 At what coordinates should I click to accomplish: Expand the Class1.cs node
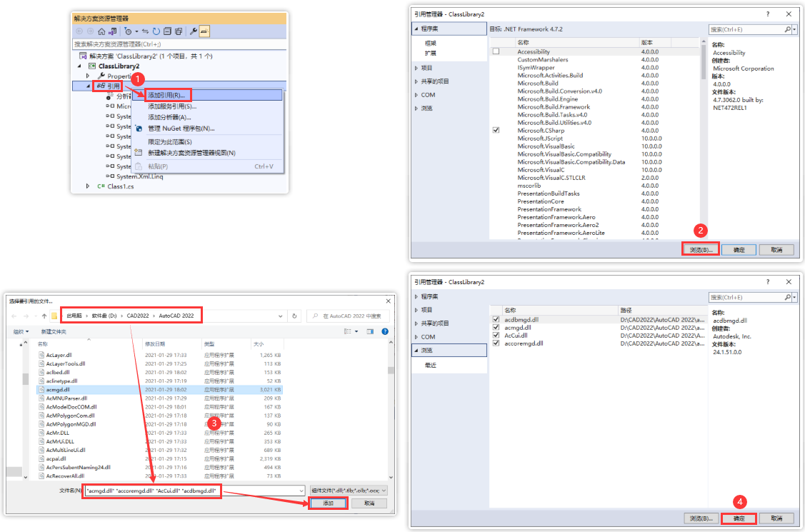(x=88, y=186)
